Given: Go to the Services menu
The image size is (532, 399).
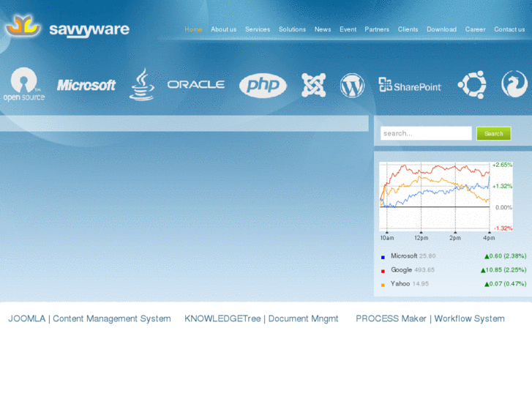Looking at the screenshot, I should (258, 29).
